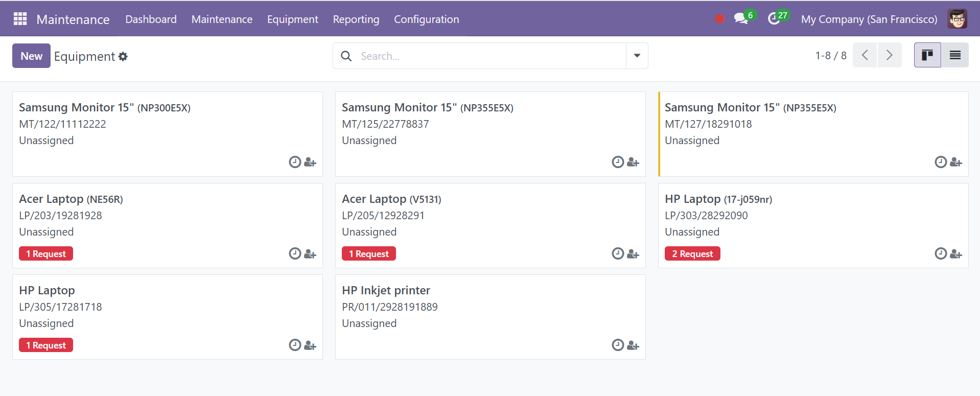Create a New equipment record

pyautogui.click(x=31, y=56)
